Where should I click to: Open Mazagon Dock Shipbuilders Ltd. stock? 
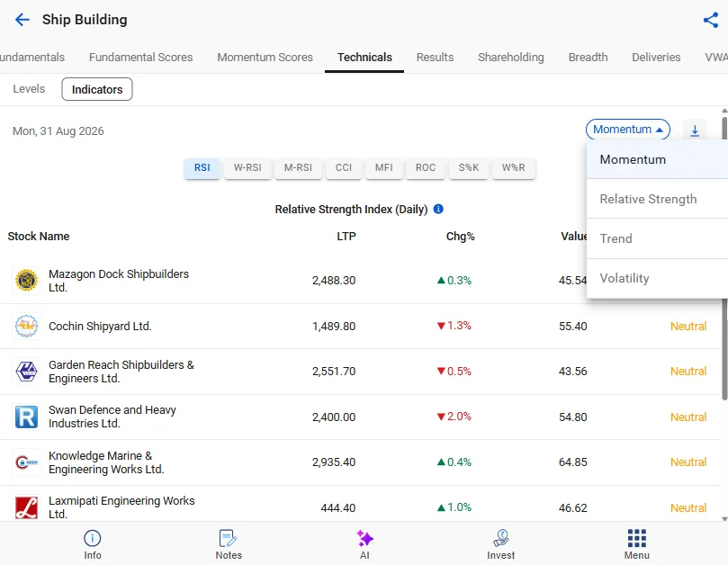coord(119,281)
